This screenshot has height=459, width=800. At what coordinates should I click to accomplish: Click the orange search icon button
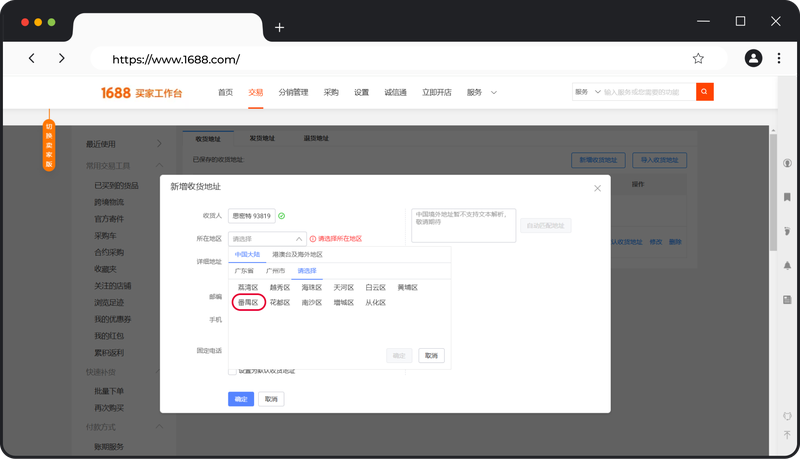coord(705,92)
